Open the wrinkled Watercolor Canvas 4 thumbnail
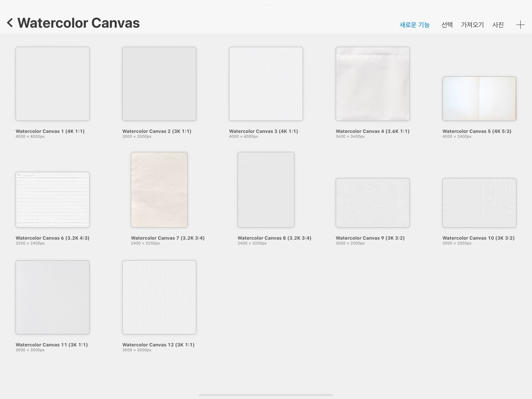The width and height of the screenshot is (532, 399). tap(373, 84)
